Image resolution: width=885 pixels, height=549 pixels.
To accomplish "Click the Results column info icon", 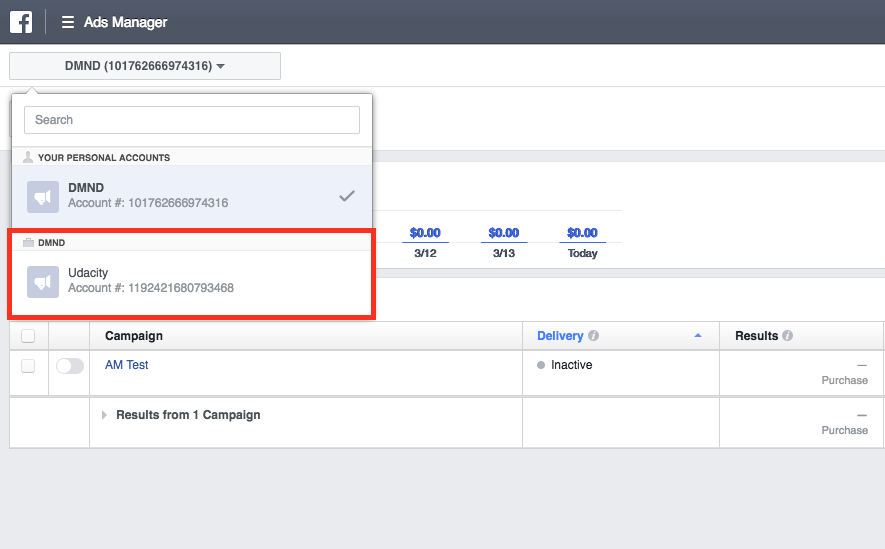I will [x=788, y=336].
